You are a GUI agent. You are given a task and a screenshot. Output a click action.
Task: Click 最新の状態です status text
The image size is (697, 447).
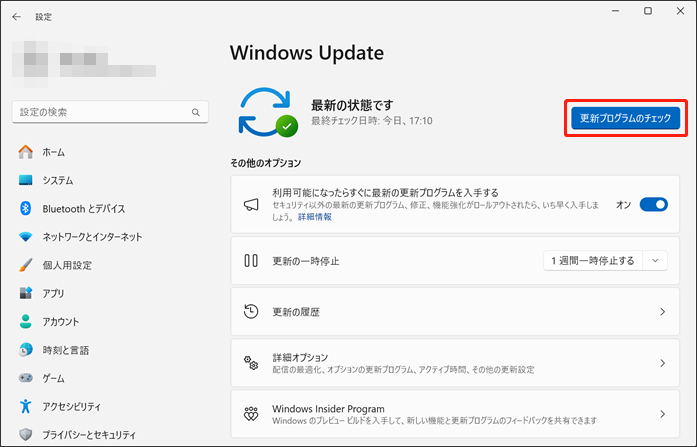tap(352, 105)
